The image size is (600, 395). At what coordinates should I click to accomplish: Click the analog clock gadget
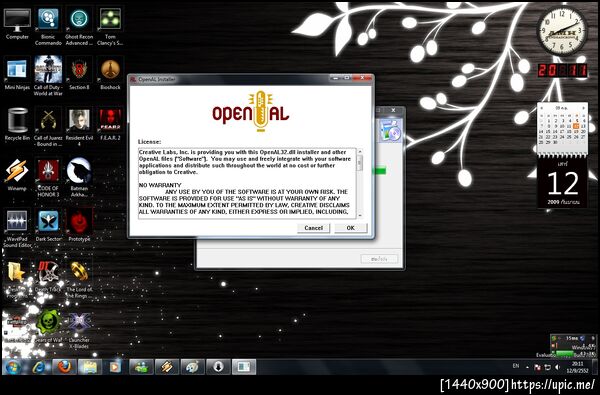tap(562, 31)
